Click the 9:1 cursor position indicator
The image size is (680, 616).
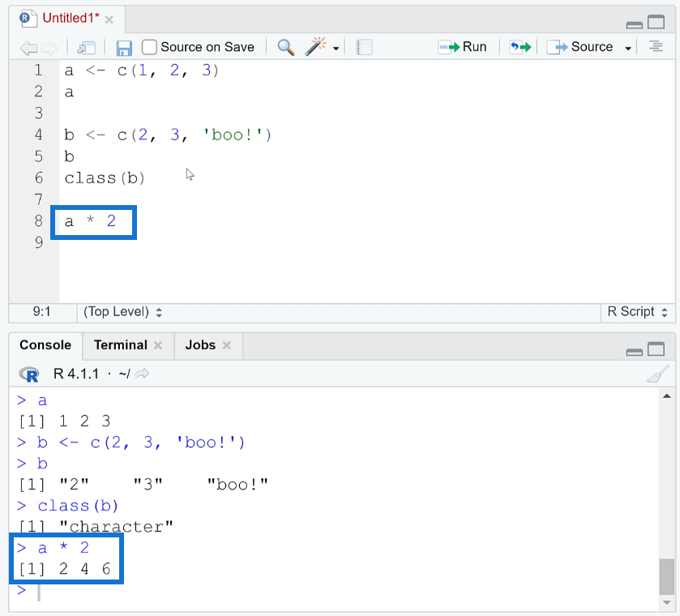tap(41, 312)
